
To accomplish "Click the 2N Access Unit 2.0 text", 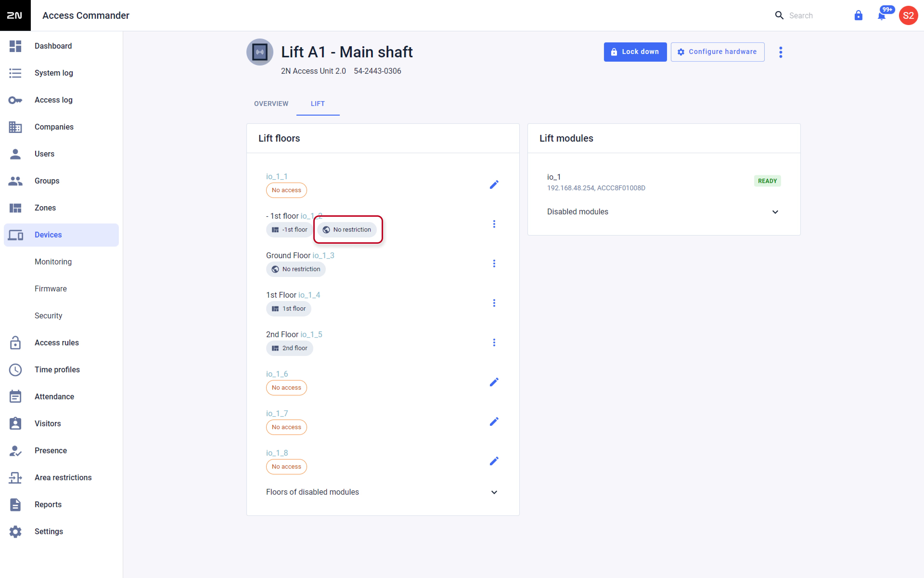I will [313, 71].
